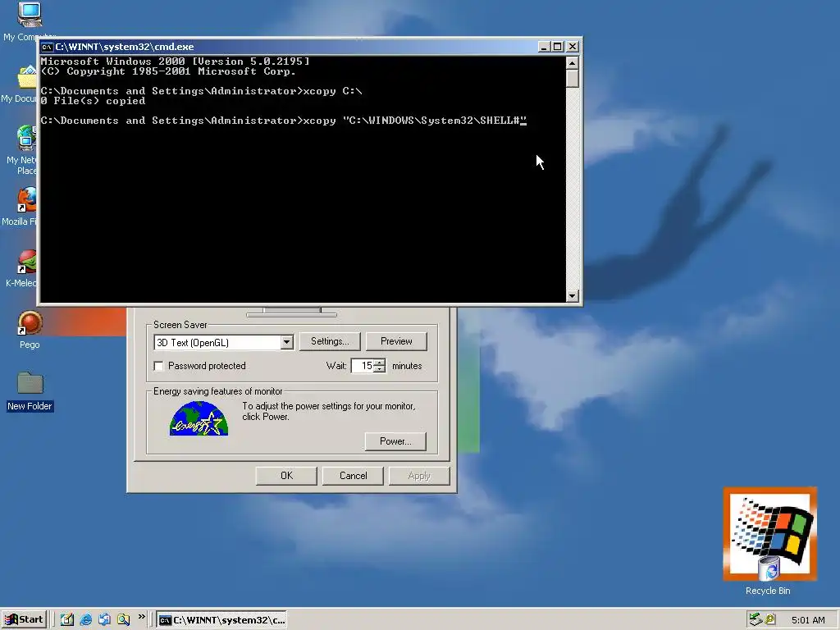Open the My Computer desktop icon
The width and height of the screenshot is (840, 630).
[x=30, y=15]
